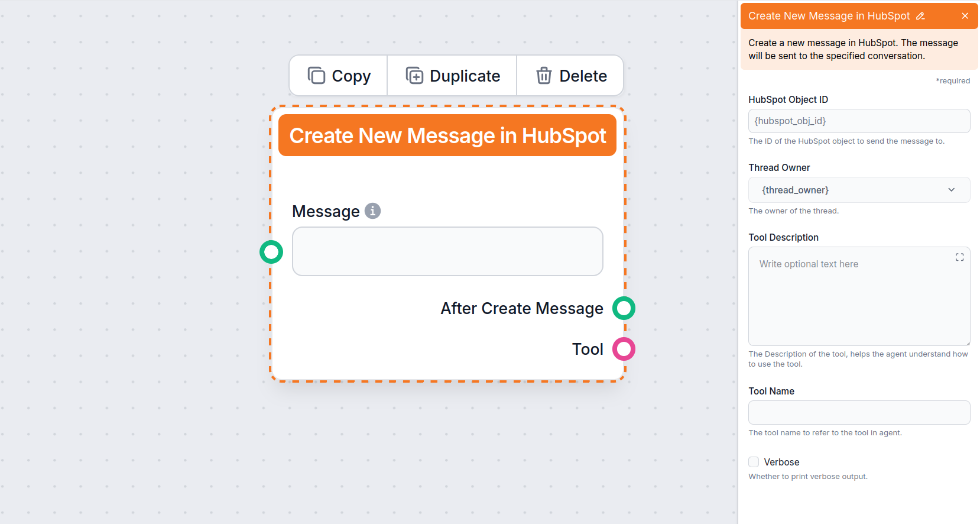Viewport: 980px width, 524px height.
Task: Click the 'Tool Name' field label
Action: pos(771,391)
